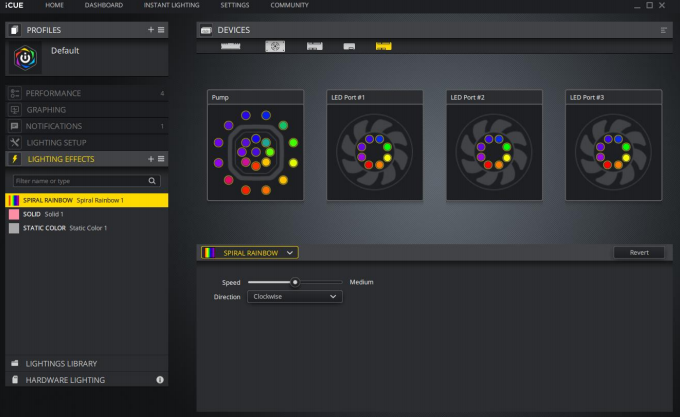Click the Hardware Lighting info icon
This screenshot has height=417, width=680.
160,380
